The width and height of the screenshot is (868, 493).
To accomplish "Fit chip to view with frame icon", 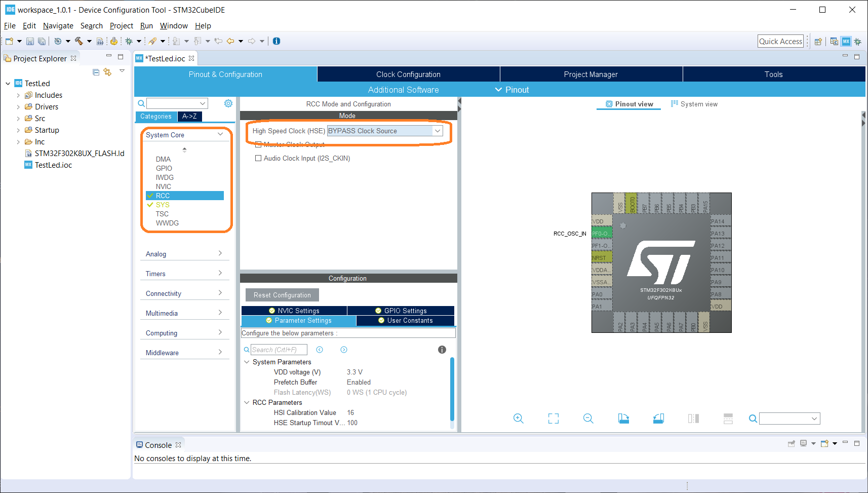I will [x=554, y=419].
